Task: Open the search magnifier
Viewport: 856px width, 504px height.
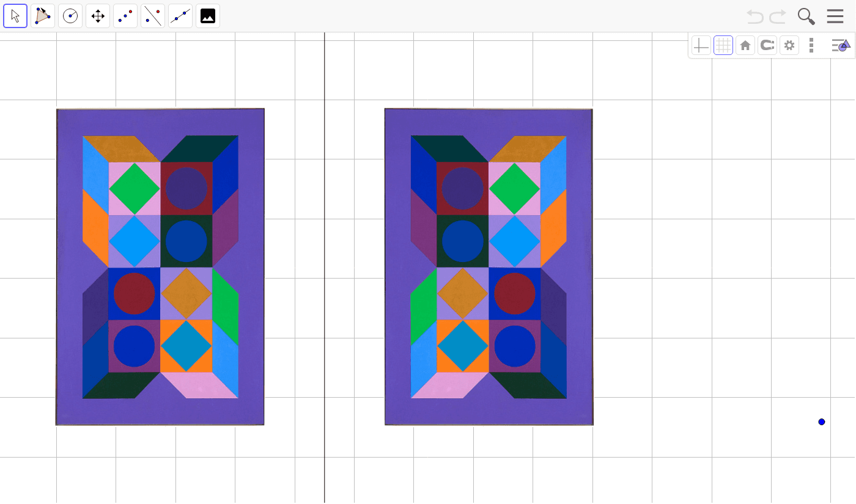Action: [x=806, y=16]
